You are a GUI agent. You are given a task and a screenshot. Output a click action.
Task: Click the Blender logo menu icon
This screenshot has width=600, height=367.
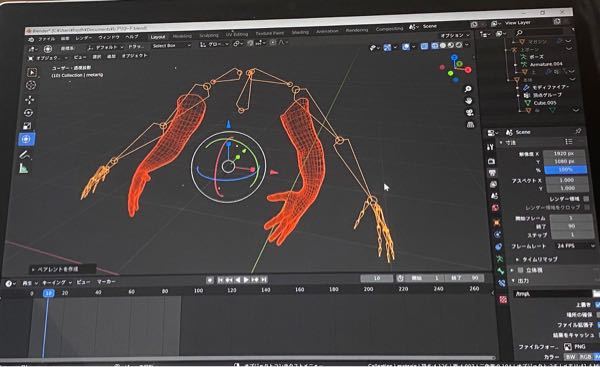click(x=31, y=39)
